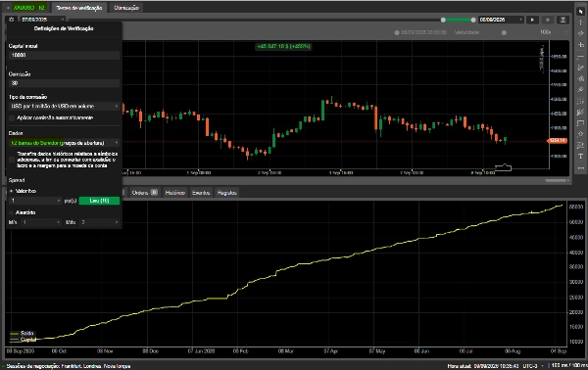Open more tools ellipsis in right toolbar
Screen dimensions: 588x370
click(x=580, y=167)
